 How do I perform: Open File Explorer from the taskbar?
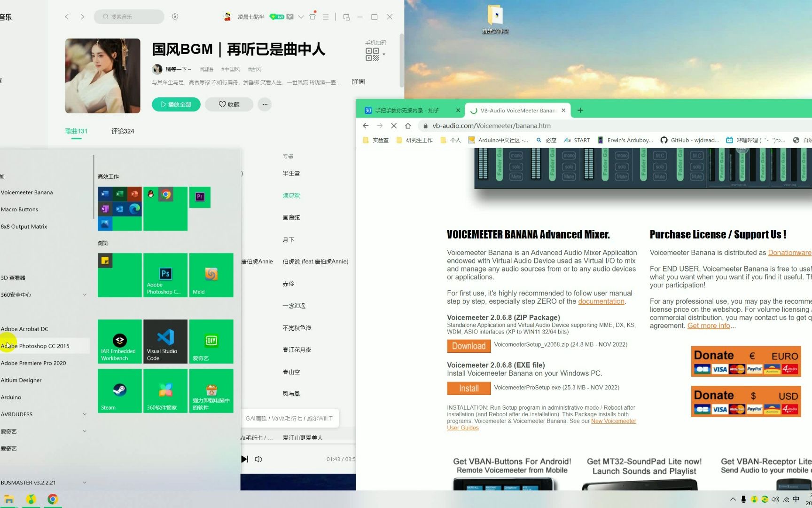pos(9,500)
